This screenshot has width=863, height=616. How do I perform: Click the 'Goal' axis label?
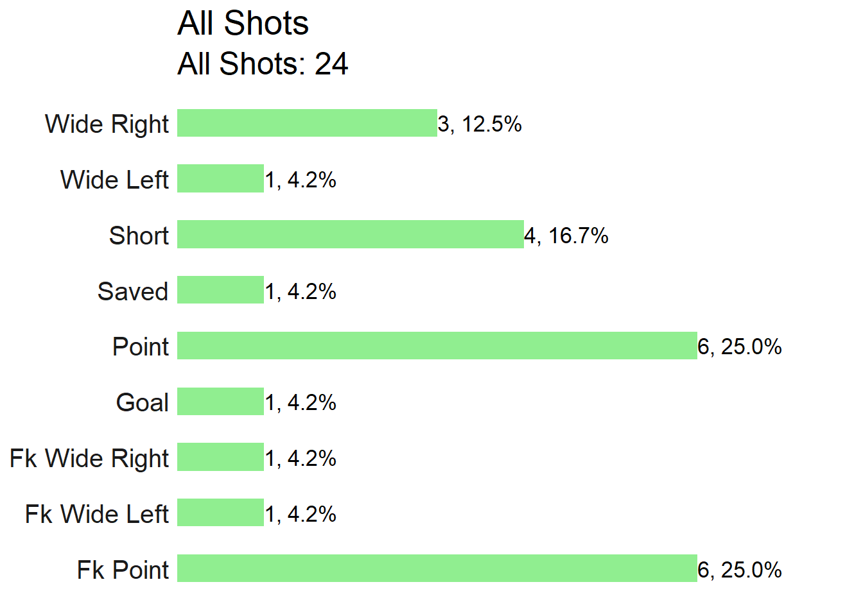pos(143,403)
